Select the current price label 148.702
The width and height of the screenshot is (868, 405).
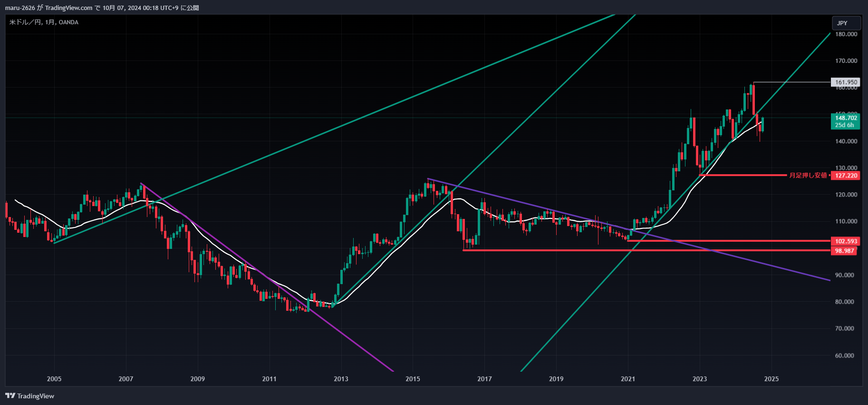(x=845, y=118)
